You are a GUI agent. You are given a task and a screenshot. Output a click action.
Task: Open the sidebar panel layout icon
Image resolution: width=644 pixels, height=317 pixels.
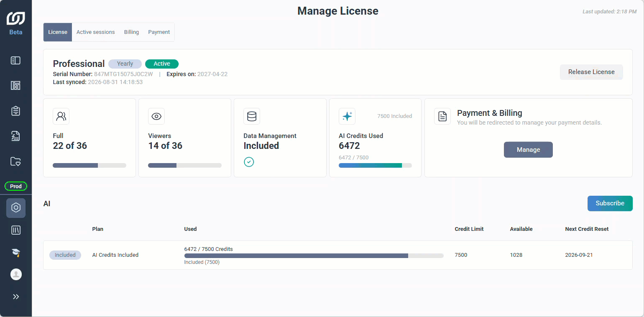(16, 61)
